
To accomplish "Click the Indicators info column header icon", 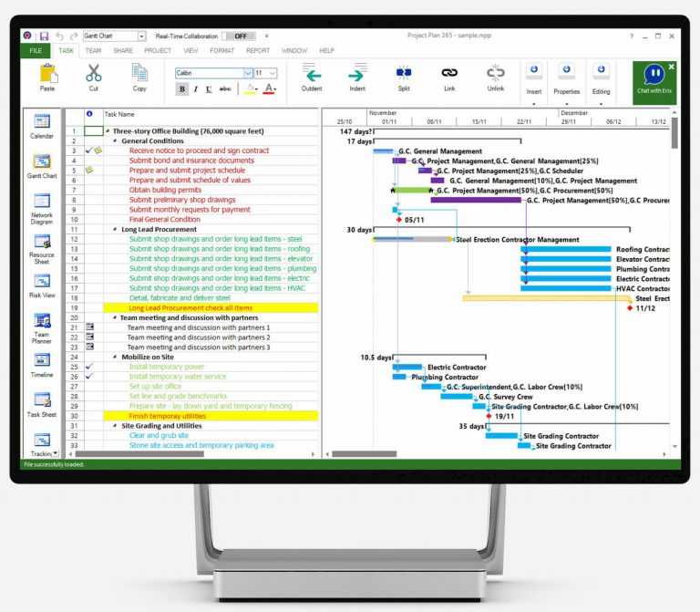I will click(x=89, y=114).
